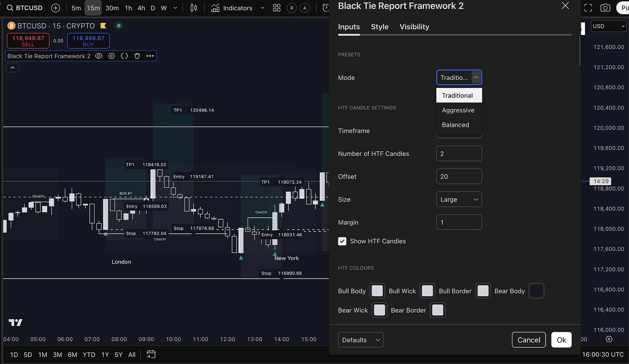
Task: Open the Bear Body color swatch
Action: click(x=536, y=291)
